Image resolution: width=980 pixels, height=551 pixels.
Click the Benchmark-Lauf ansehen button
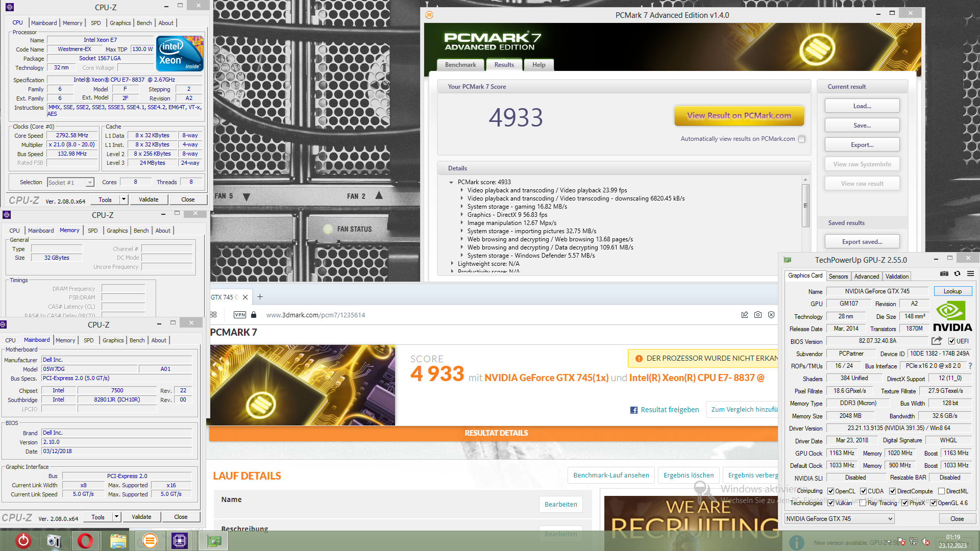[611, 475]
